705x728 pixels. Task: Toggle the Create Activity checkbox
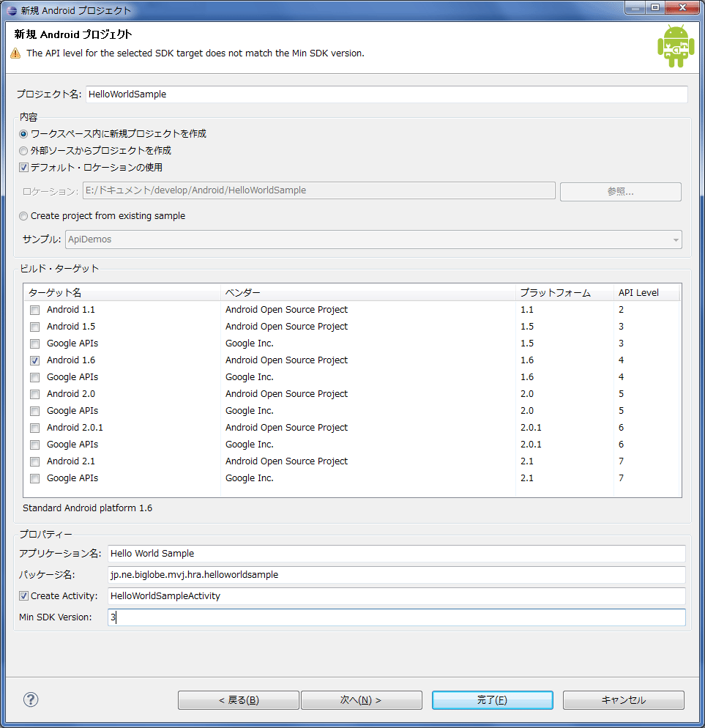[23, 595]
